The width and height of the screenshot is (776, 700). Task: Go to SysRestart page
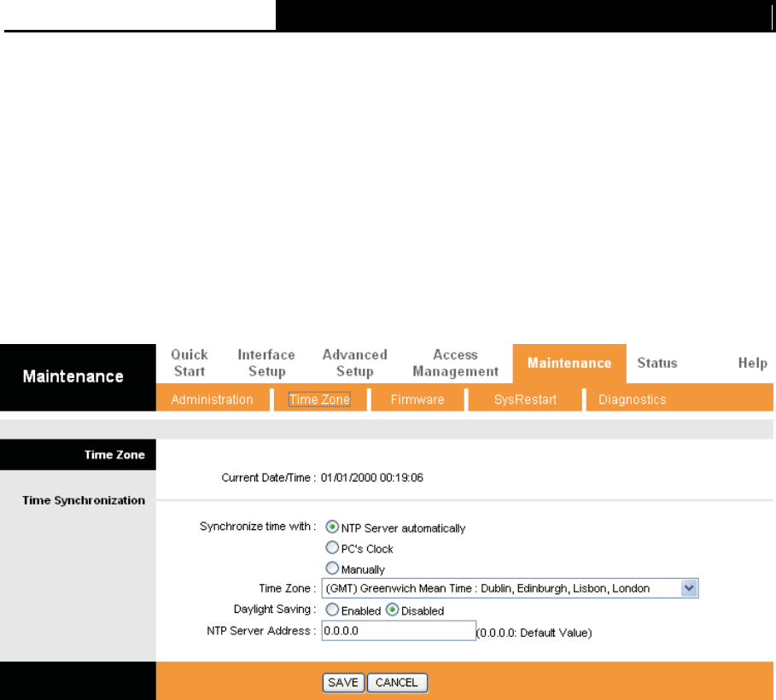pos(525,400)
